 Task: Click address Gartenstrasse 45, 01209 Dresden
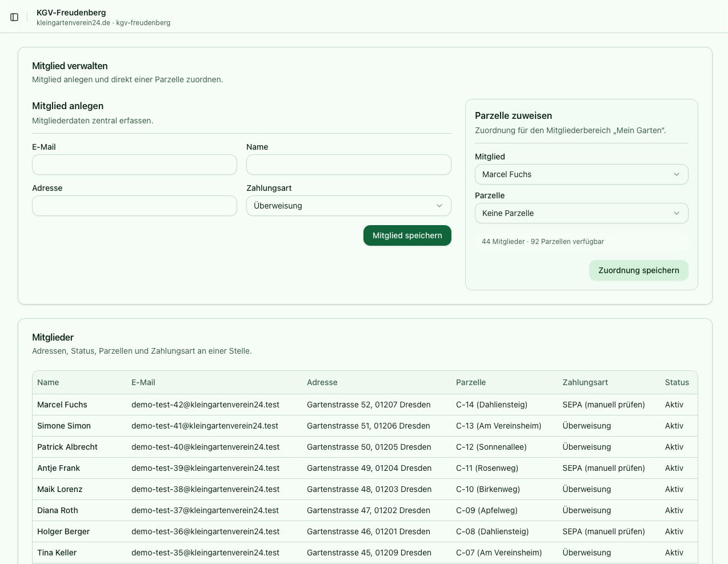click(369, 553)
